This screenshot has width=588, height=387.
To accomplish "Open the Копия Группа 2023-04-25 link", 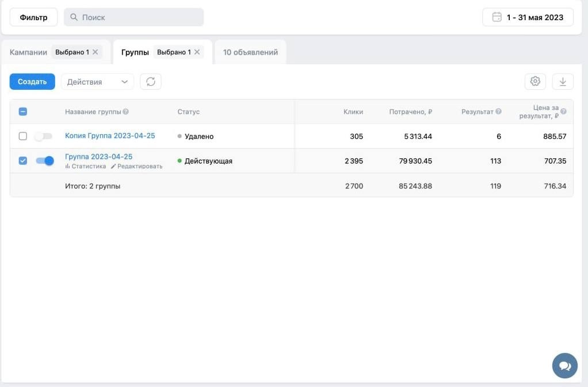I will click(110, 135).
